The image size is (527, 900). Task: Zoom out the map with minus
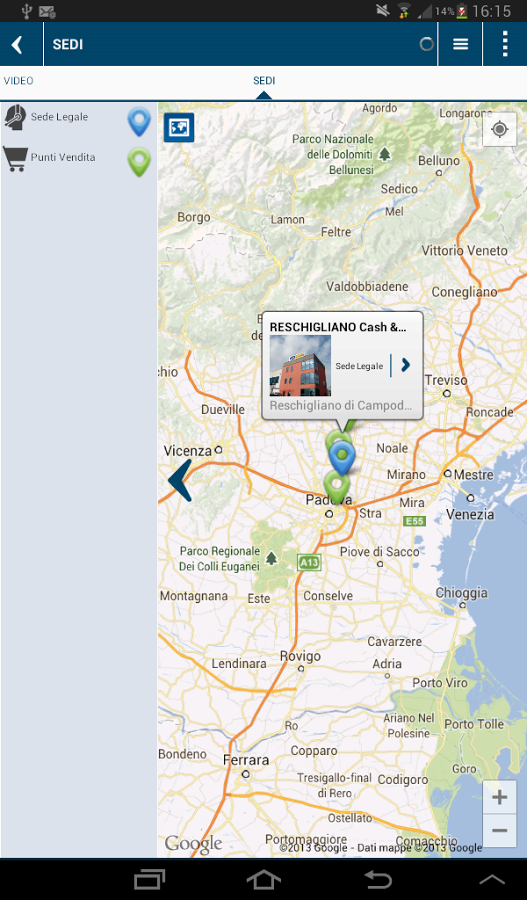[499, 830]
